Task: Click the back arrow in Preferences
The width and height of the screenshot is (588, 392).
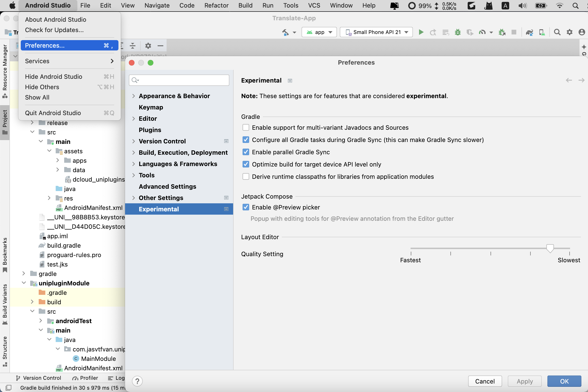Action: click(569, 80)
